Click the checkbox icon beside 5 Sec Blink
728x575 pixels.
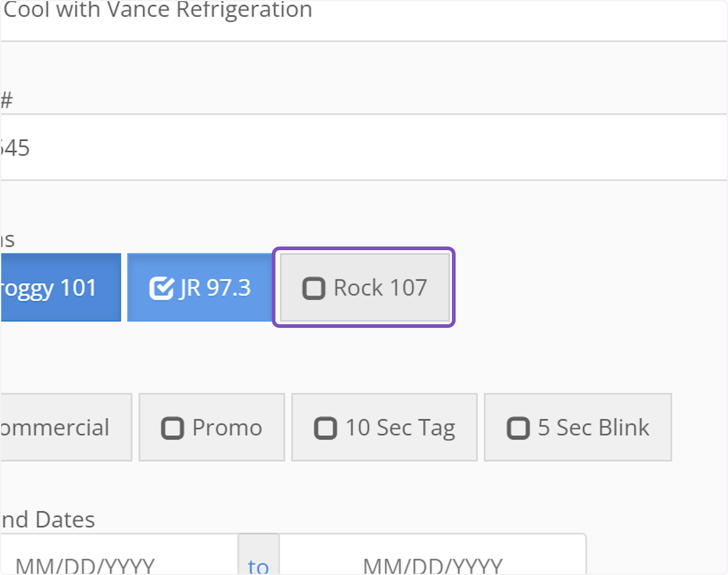[517, 428]
